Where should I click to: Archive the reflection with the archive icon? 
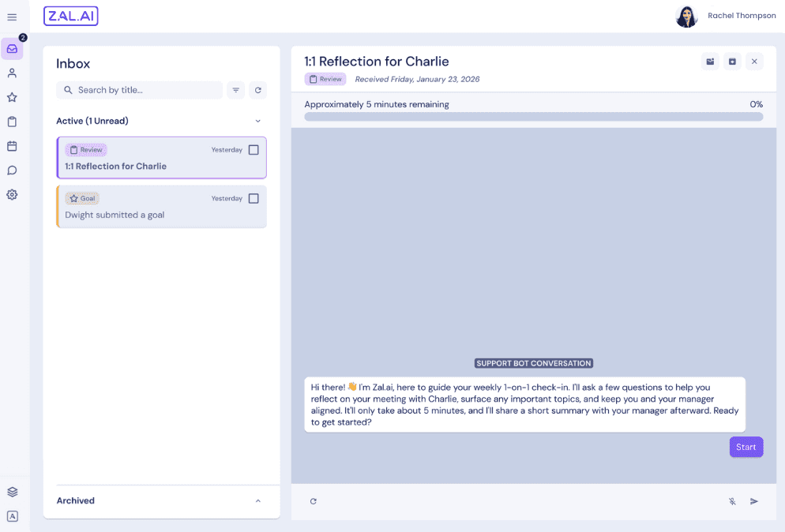(732, 62)
